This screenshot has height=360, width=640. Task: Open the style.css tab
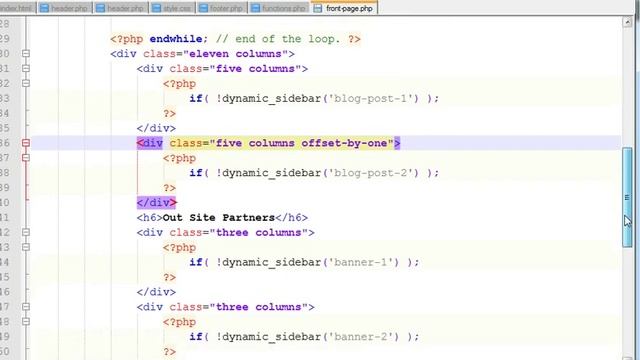(172, 8)
